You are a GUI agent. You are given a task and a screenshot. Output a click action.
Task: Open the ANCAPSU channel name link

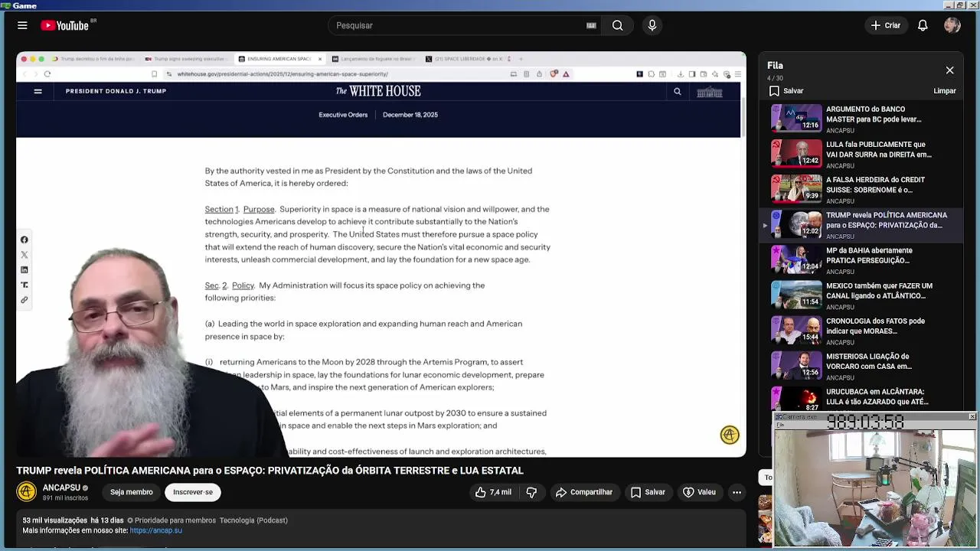(x=61, y=487)
